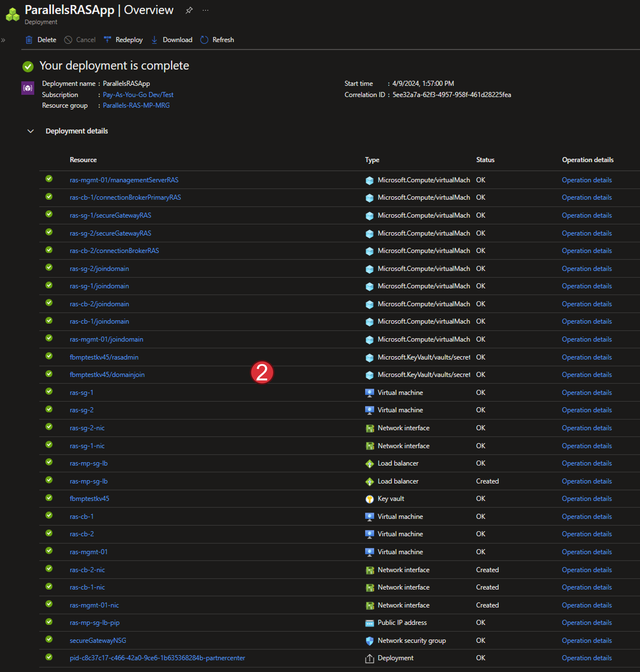This screenshot has width=640, height=672.
Task: Collapse the Deployment details section
Action: (30, 131)
